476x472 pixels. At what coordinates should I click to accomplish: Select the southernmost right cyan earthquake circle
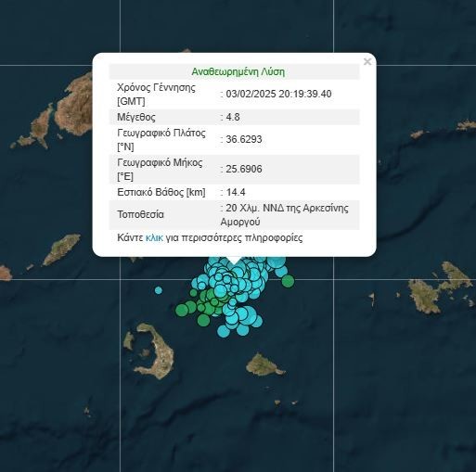point(242,329)
